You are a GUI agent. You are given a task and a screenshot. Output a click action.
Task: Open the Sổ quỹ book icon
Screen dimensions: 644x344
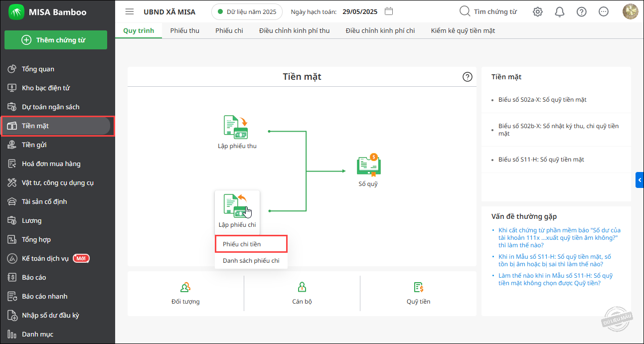369,165
